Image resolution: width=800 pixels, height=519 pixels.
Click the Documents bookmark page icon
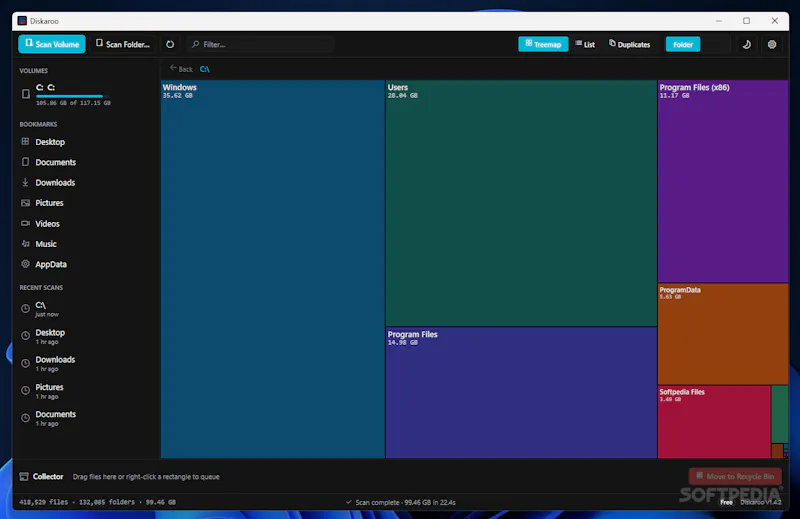click(x=25, y=162)
